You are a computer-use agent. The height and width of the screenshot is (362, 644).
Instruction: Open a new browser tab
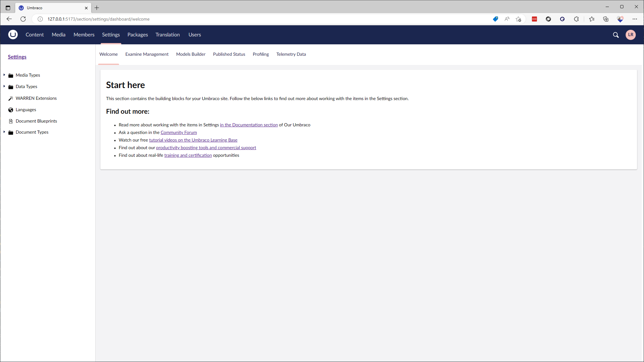(97, 8)
